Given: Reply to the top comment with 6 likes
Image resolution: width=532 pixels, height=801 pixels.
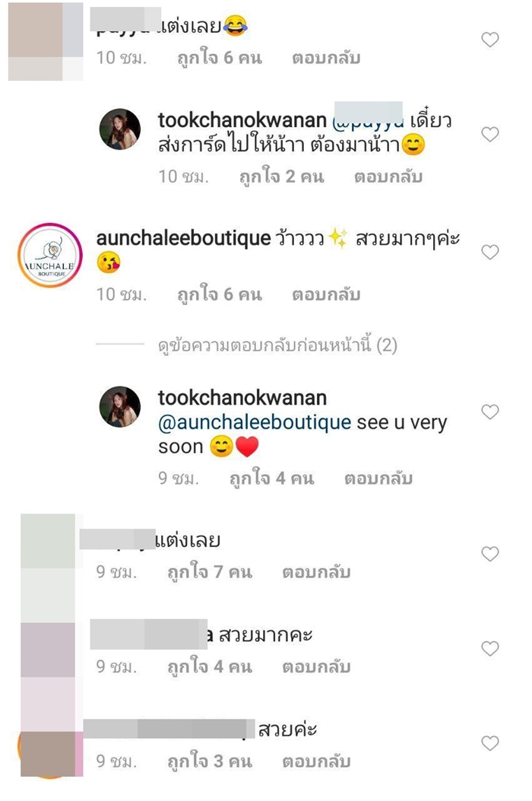Looking at the screenshot, I should [x=326, y=58].
